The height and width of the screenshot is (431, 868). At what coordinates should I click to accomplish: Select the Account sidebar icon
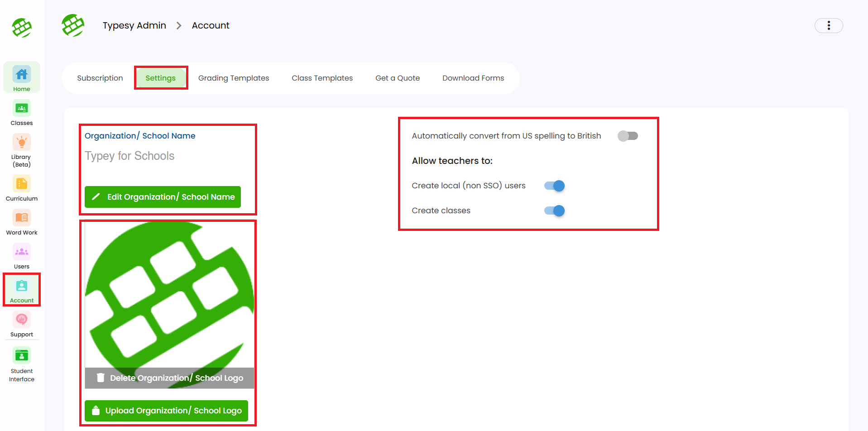point(22,286)
